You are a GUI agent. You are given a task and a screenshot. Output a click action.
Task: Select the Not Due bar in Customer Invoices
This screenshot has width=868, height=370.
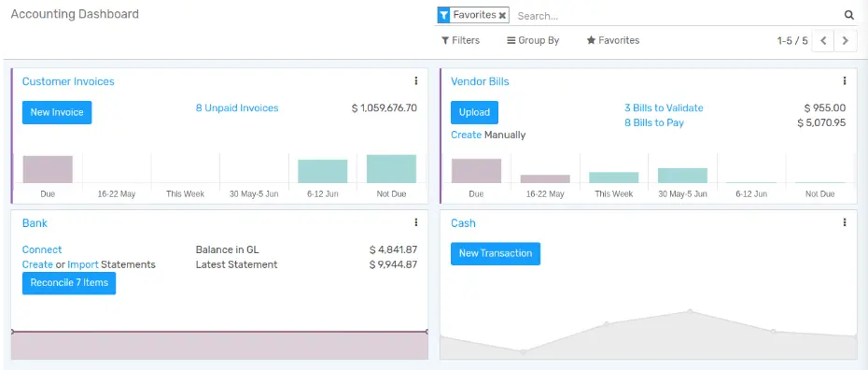391,169
